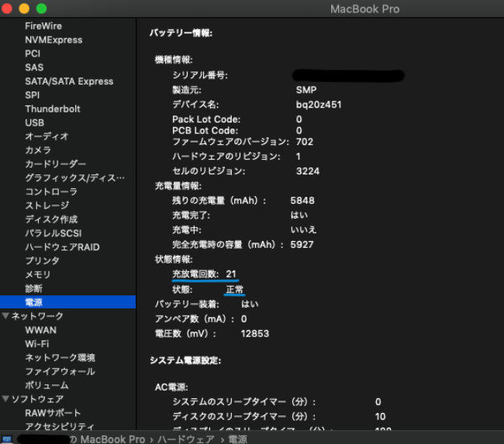The height and width of the screenshot is (444, 504).
Task: Collapse the ソフトウェア section triangle
Action: click(x=5, y=399)
